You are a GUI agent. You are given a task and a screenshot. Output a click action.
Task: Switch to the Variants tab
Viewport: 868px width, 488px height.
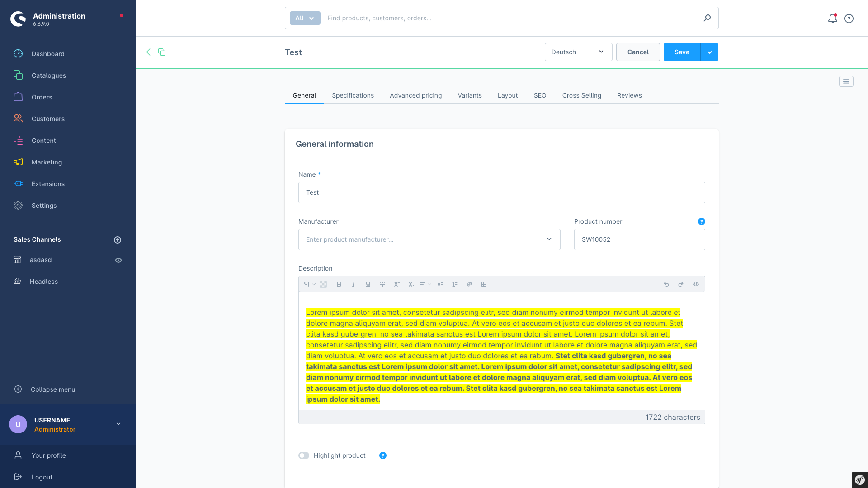(470, 95)
